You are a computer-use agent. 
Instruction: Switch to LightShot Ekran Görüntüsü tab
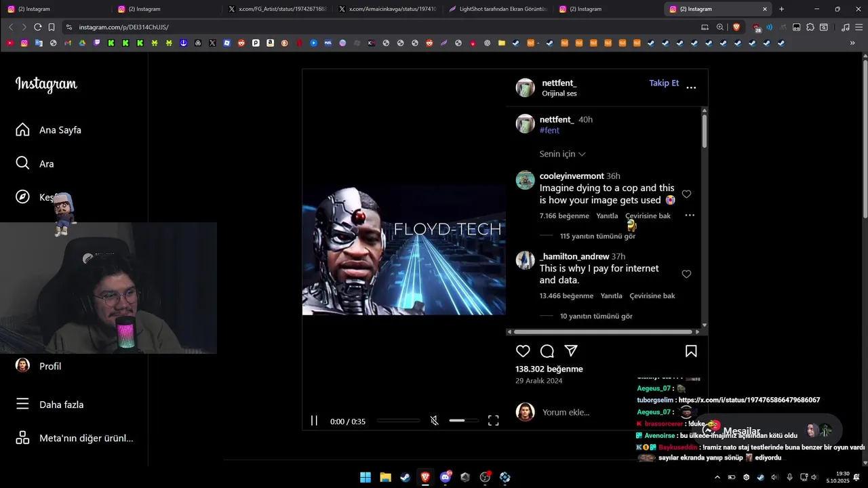(x=497, y=9)
